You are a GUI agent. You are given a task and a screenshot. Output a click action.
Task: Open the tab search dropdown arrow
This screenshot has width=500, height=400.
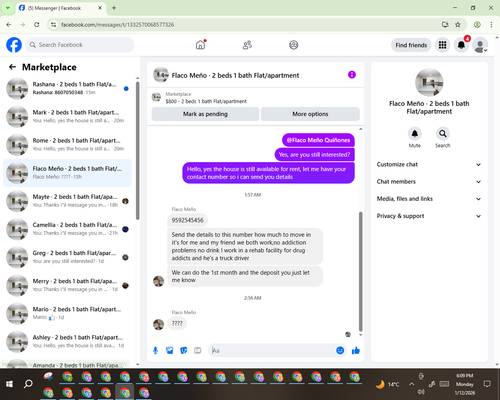(x=8, y=8)
